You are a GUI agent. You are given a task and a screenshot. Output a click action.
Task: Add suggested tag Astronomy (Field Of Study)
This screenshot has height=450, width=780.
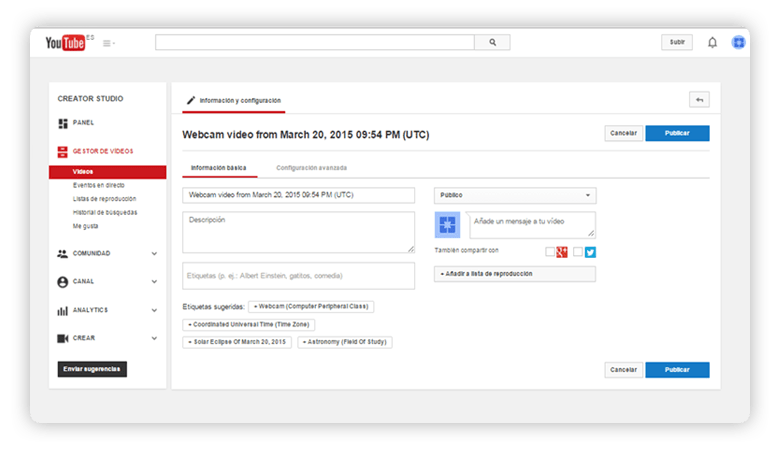[x=345, y=342]
